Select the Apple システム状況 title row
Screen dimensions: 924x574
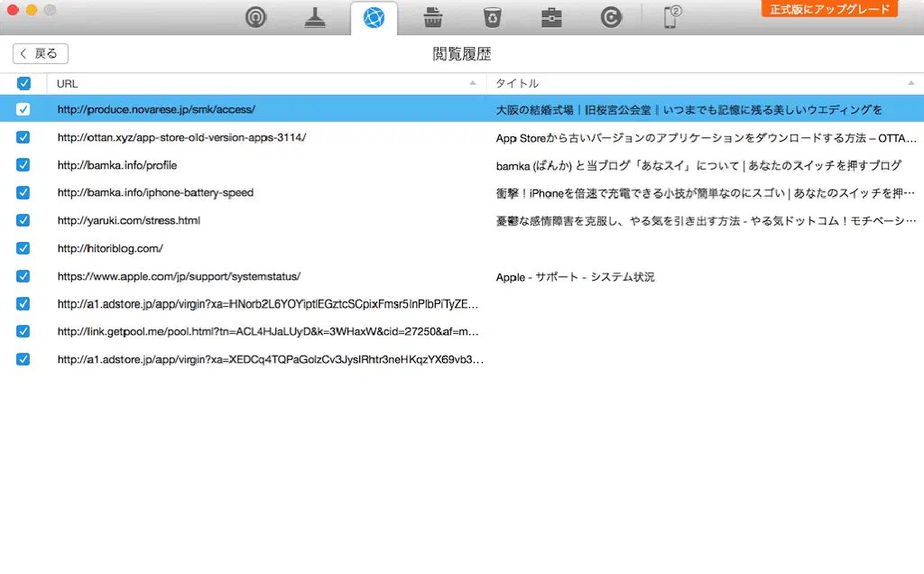575,276
